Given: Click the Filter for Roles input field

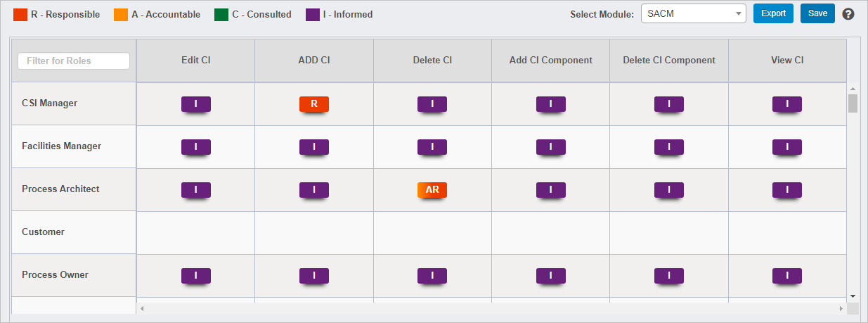Looking at the screenshot, I should coord(74,61).
